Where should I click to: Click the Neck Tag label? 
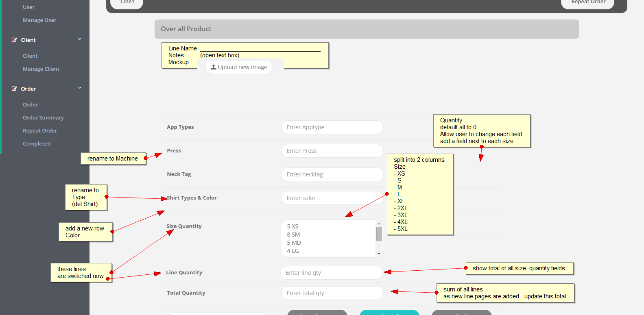pyautogui.click(x=179, y=174)
